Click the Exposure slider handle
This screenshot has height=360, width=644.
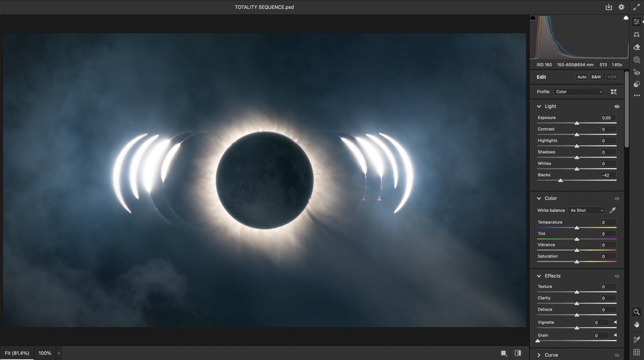[577, 123]
